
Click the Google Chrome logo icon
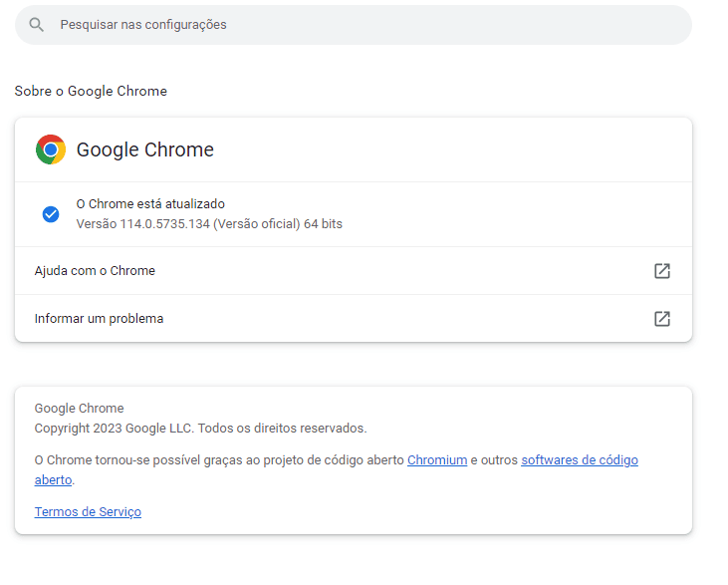[51, 149]
